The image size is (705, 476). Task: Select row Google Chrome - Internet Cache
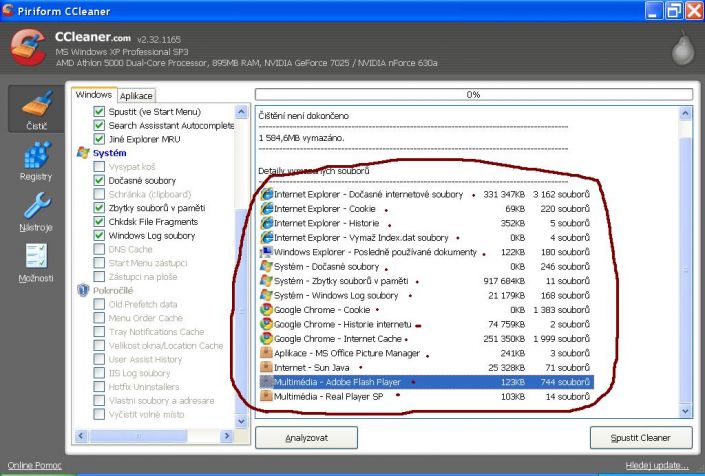(x=425, y=338)
